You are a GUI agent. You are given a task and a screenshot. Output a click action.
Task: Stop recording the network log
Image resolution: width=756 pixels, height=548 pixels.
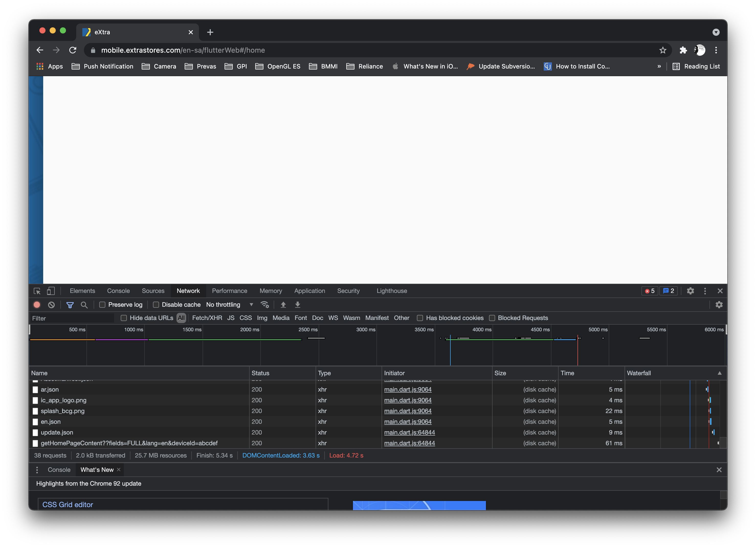coord(37,304)
